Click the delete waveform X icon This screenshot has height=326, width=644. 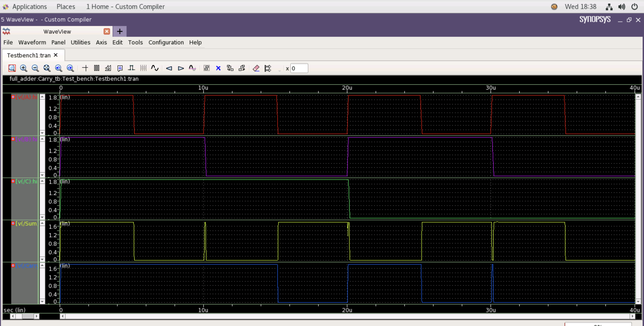click(x=218, y=68)
